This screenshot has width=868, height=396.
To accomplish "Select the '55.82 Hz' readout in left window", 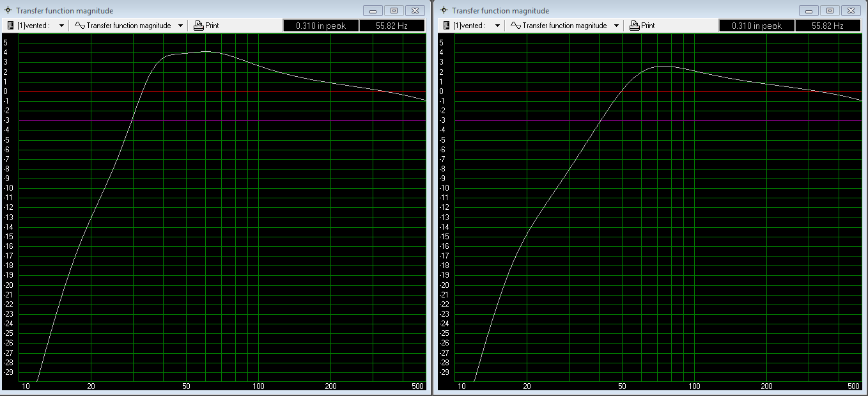I will pyautogui.click(x=392, y=26).
